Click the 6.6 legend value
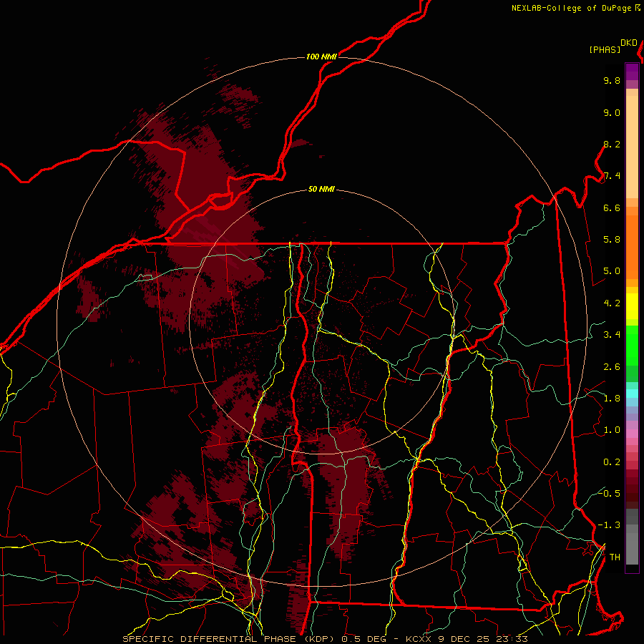Viewport: 644px width, 644px height. coord(612,208)
